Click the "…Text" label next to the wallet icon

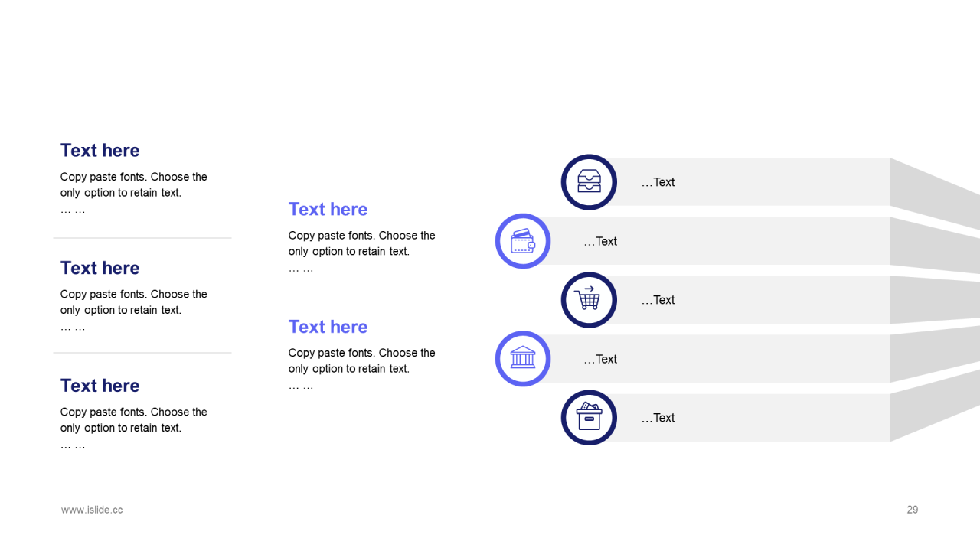pos(600,242)
